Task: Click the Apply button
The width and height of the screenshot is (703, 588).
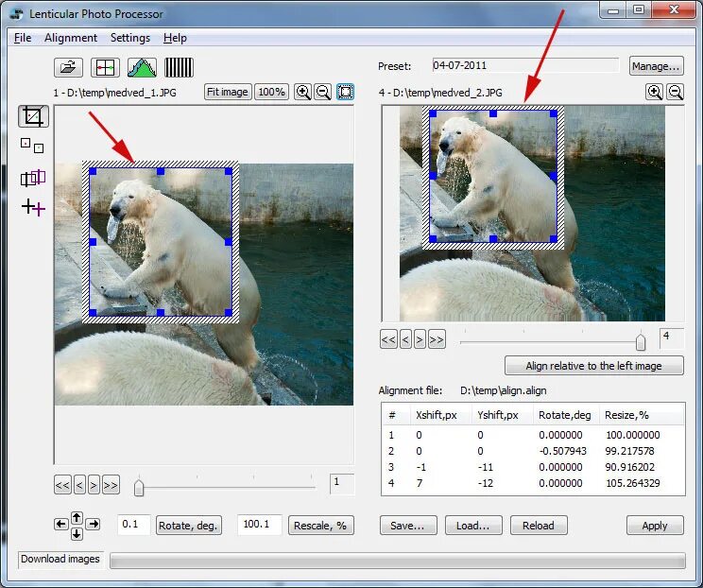Action: pyautogui.click(x=655, y=526)
